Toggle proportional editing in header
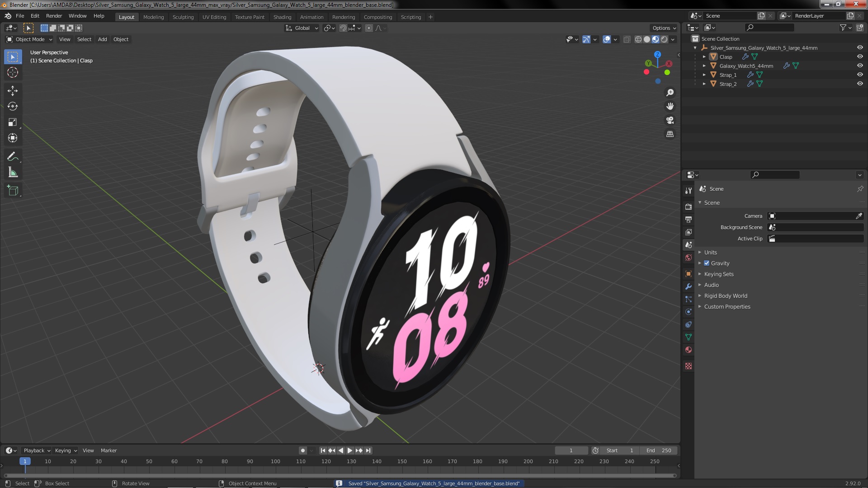 pyautogui.click(x=369, y=28)
